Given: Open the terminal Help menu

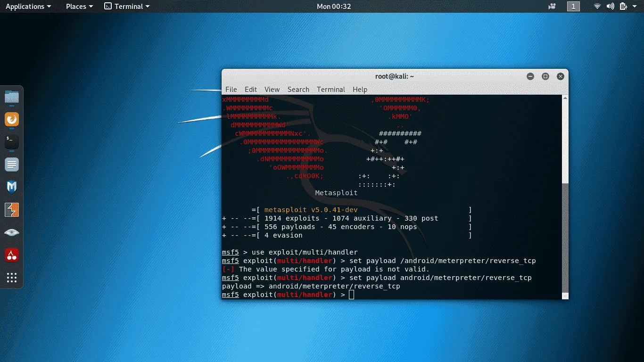Looking at the screenshot, I should 360,89.
